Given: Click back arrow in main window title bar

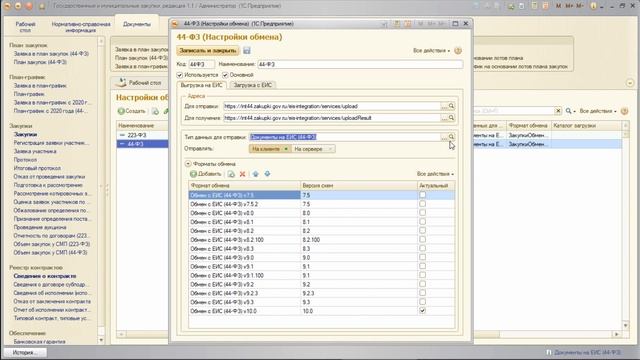Looking at the screenshot, I should point(7,6).
